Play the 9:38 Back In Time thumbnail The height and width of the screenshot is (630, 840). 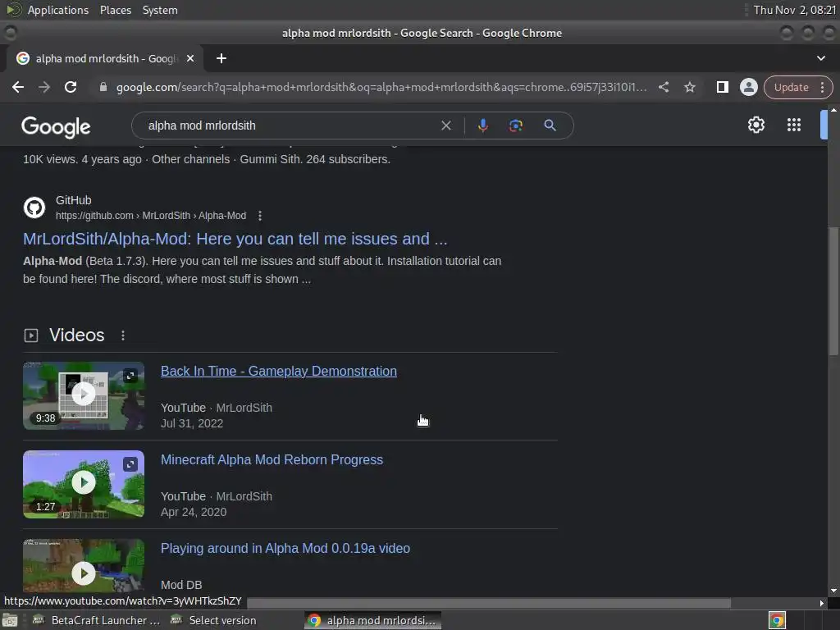point(84,395)
